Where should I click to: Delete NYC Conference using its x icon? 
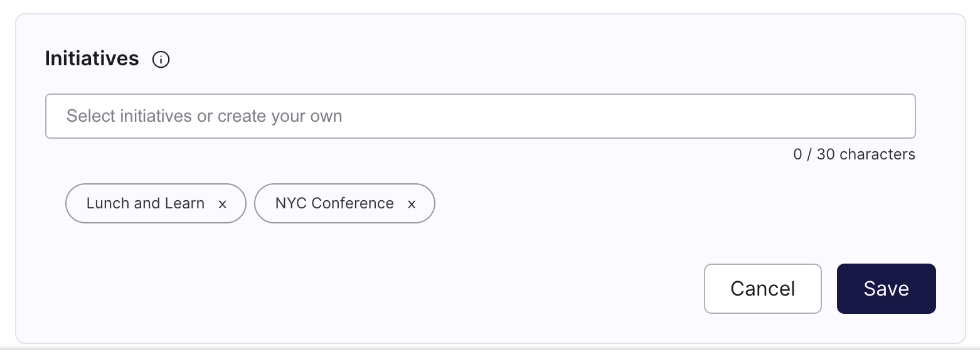[x=412, y=204]
